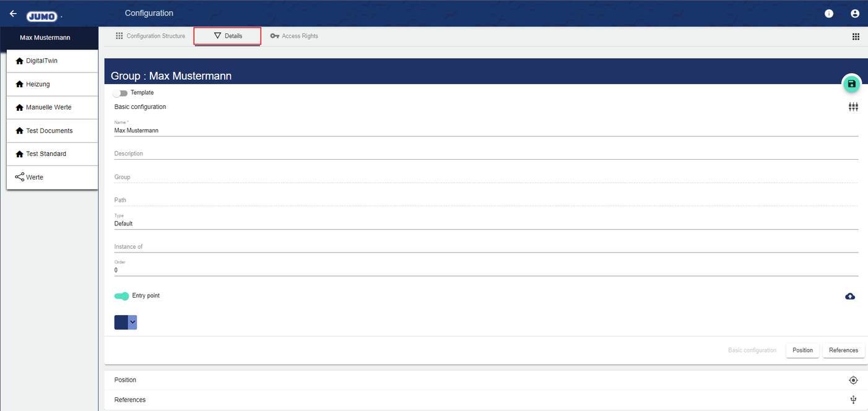Click the References button
868x411 pixels.
843,350
